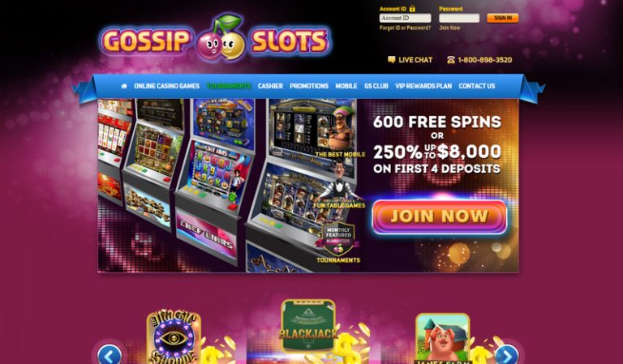Click the Sign In button
Image resolution: width=623 pixels, height=364 pixels.
[x=503, y=18]
